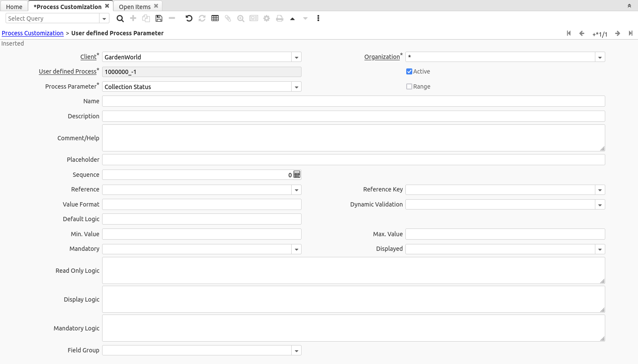
Task: Toggle grid view via the table icon
Action: (215, 19)
